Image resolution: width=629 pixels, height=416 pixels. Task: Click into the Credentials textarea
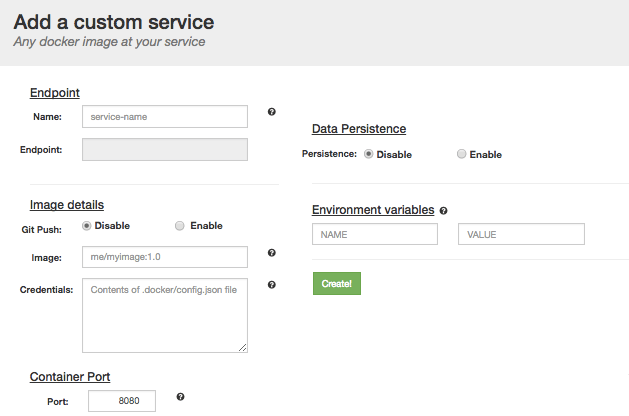165,316
